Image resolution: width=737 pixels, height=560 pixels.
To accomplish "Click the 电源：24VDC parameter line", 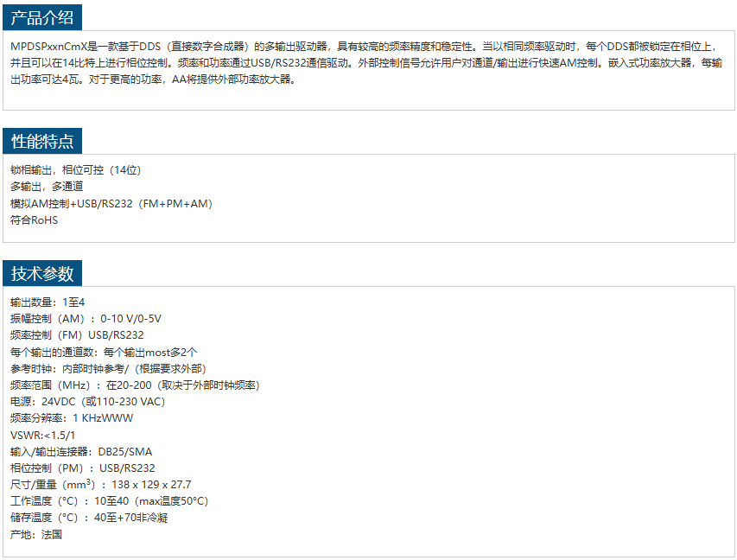I will point(87,401).
